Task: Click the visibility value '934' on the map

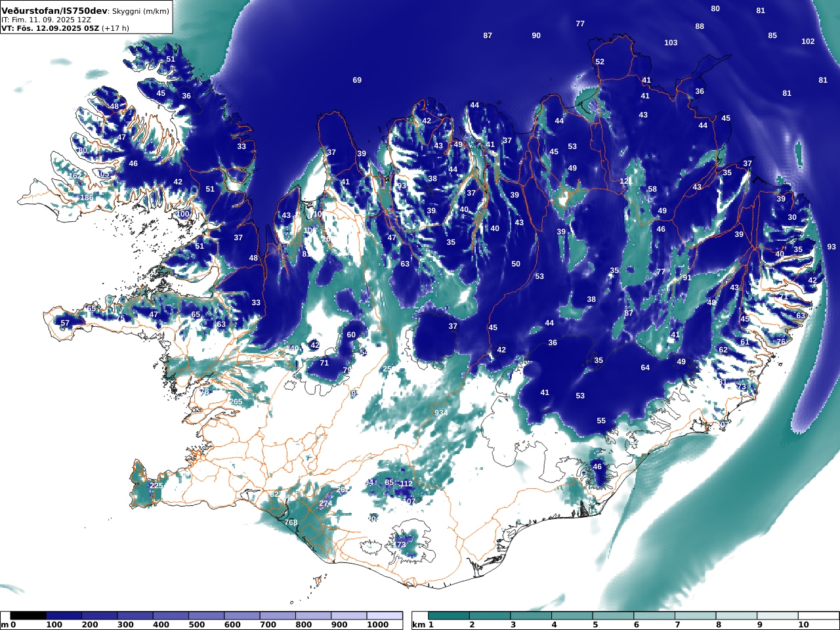Action: pos(441,413)
